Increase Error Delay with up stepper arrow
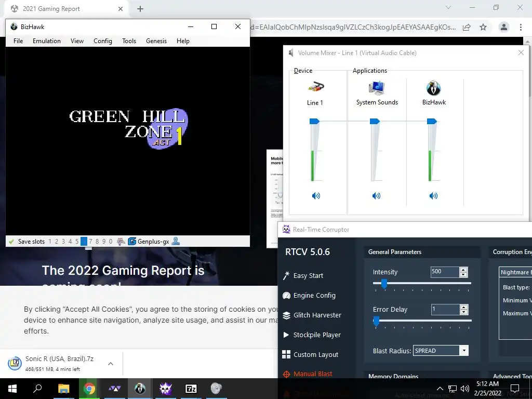The height and width of the screenshot is (399, 532). pyautogui.click(x=464, y=307)
